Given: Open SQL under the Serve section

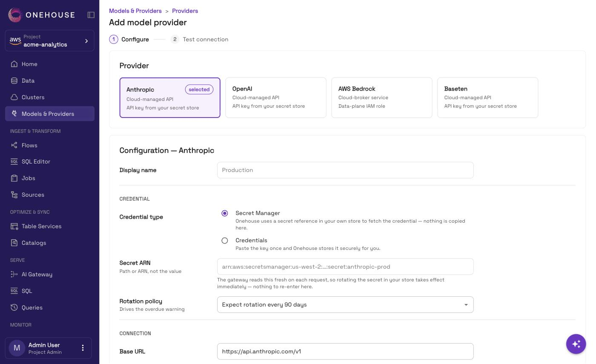Looking at the screenshot, I should pos(50,291).
